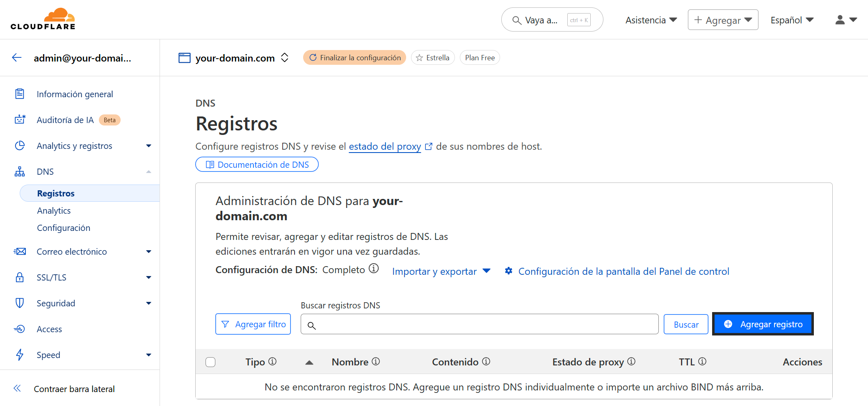The height and width of the screenshot is (406, 868).
Task: Open Access menu item in sidebar
Action: coord(49,329)
